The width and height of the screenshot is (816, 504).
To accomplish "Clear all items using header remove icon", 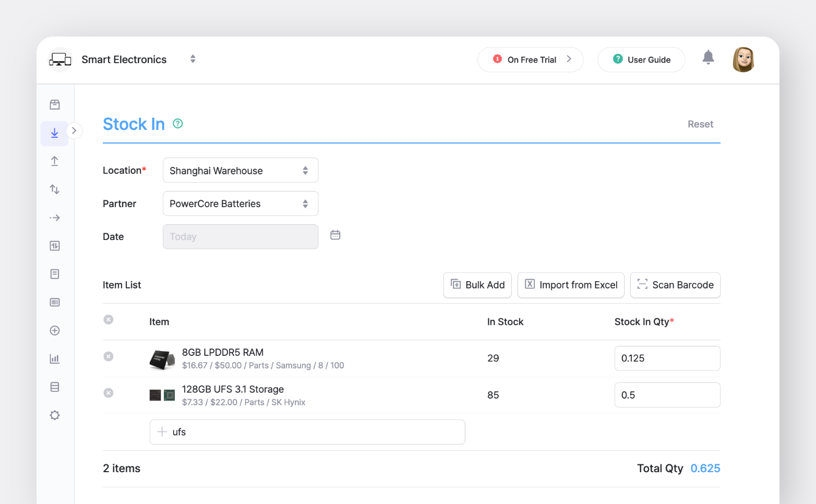I will [x=109, y=320].
